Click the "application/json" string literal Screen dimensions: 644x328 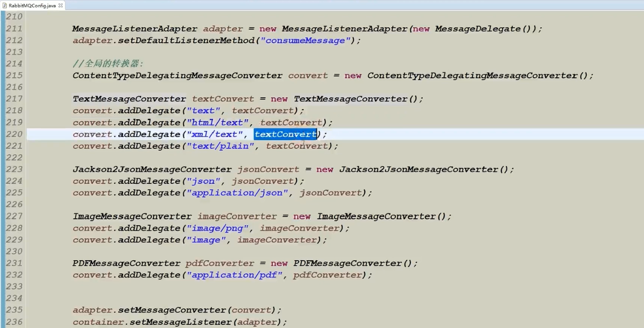click(x=237, y=193)
